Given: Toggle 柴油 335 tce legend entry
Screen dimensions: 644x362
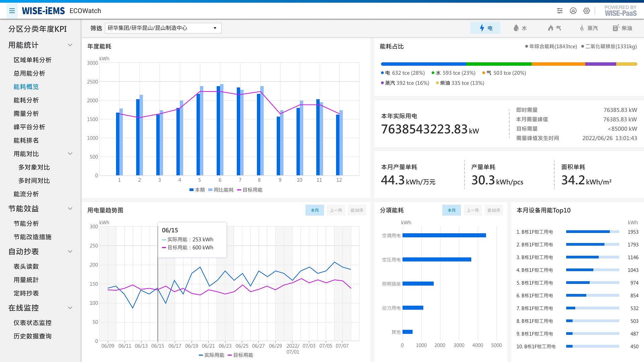Looking at the screenshot, I should point(460,83).
